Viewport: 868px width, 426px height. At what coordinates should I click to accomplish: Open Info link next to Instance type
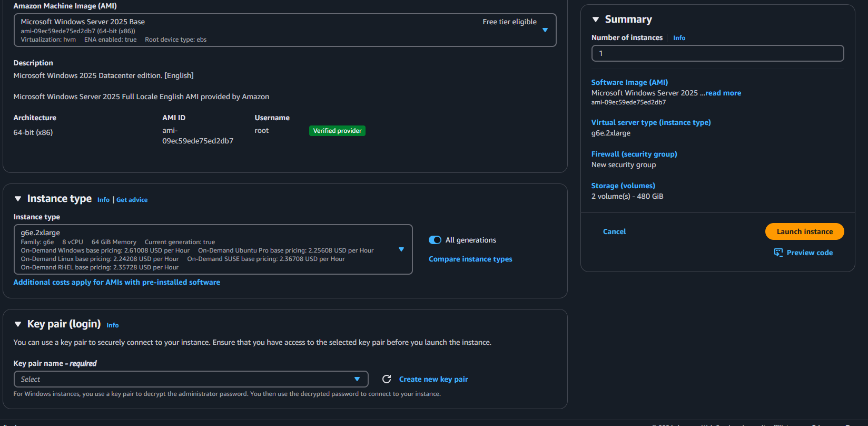pyautogui.click(x=103, y=200)
